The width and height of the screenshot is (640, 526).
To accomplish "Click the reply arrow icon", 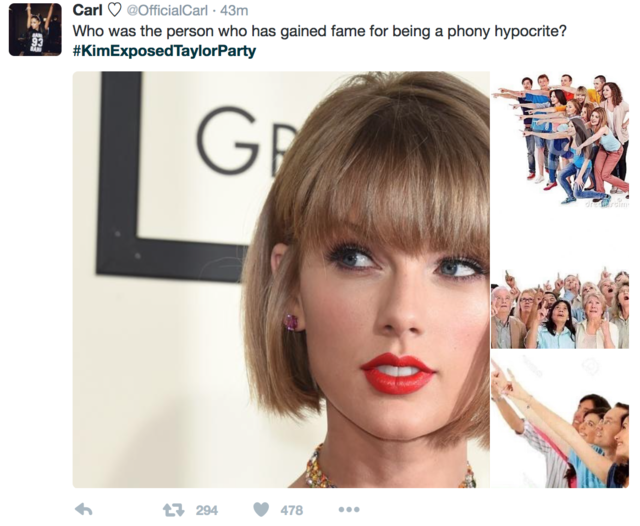I will click(84, 509).
